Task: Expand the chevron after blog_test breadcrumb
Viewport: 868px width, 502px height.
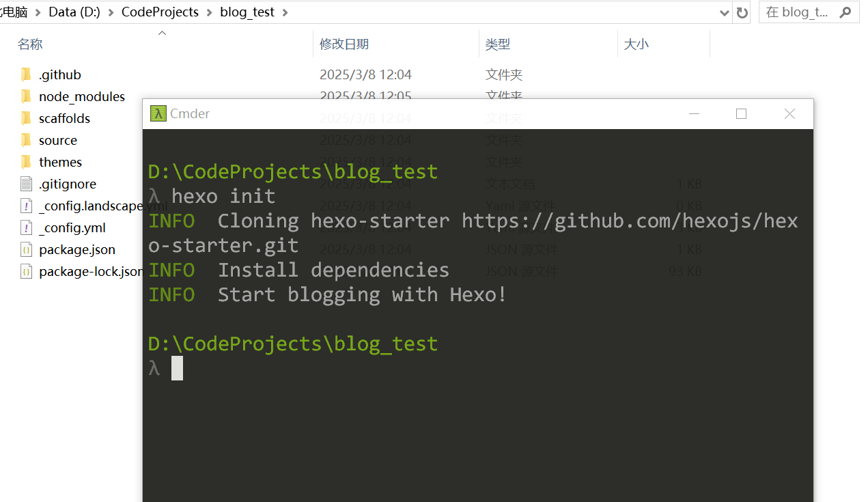Action: coord(285,12)
